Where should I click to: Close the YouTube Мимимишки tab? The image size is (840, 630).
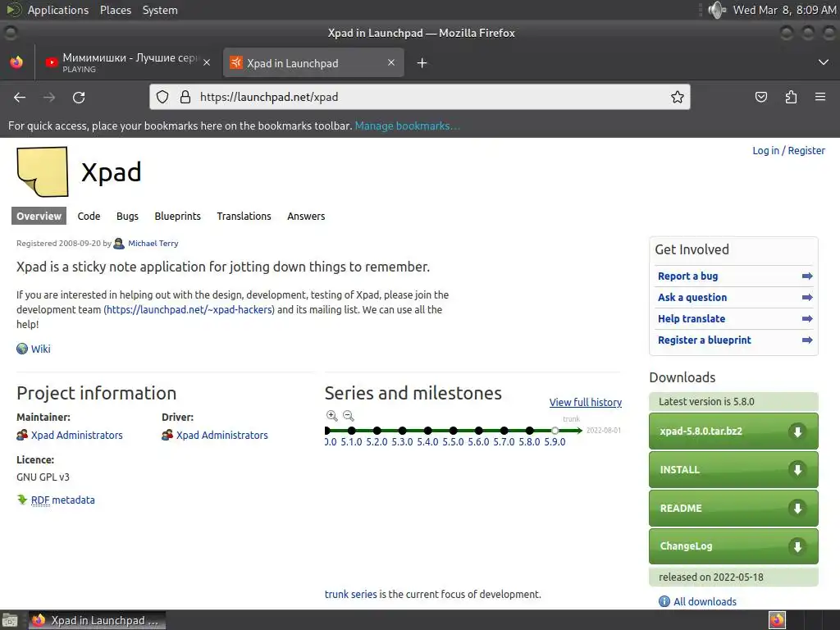pos(207,62)
